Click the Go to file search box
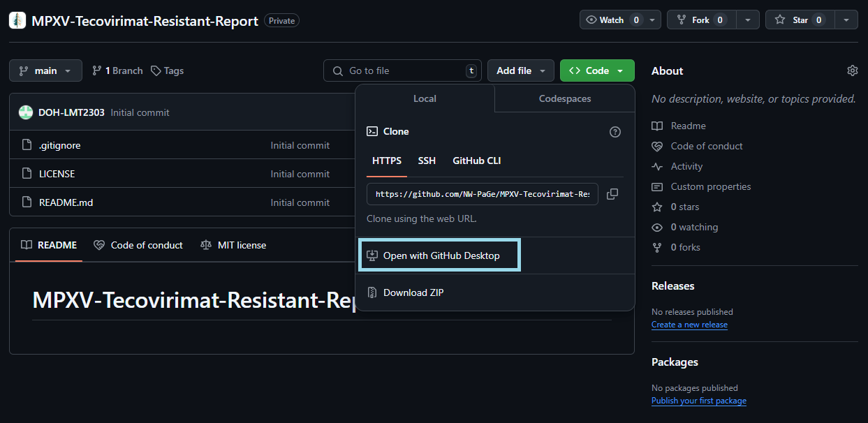Screen dimensions: 868x423 [402, 70]
